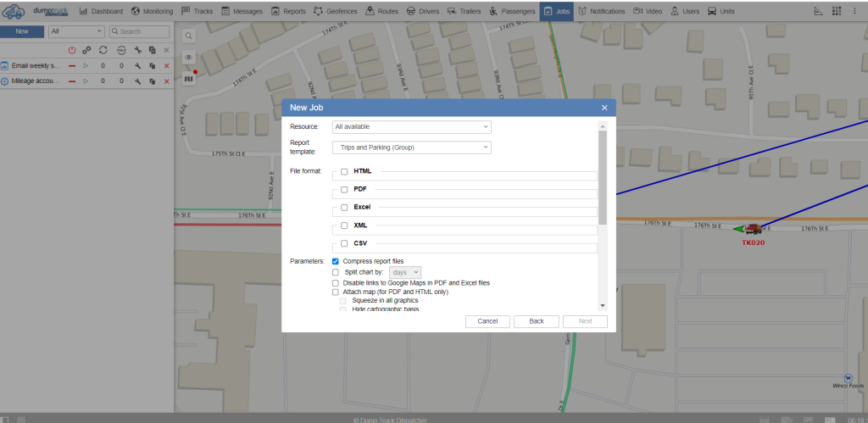Click the jobs Search field

(140, 31)
